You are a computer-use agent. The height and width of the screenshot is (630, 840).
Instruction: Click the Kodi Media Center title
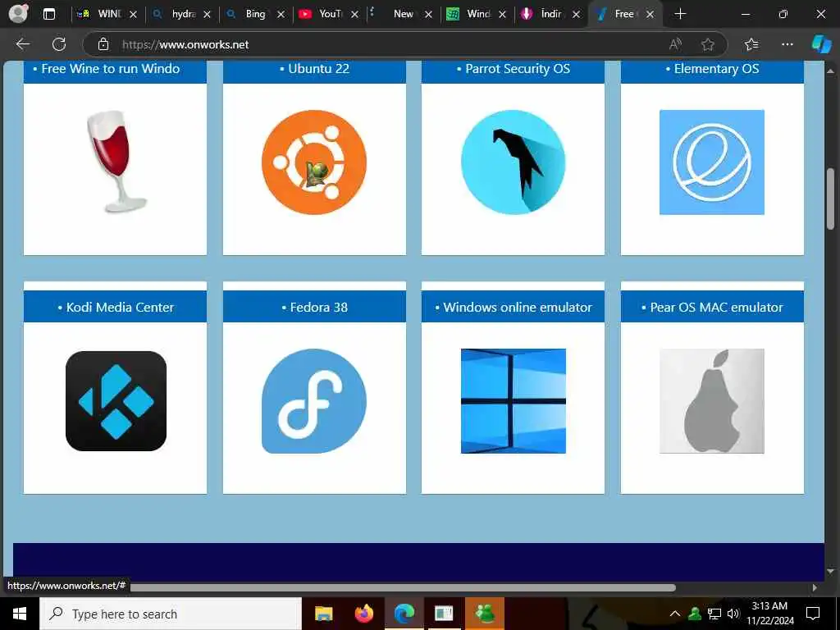tap(120, 307)
